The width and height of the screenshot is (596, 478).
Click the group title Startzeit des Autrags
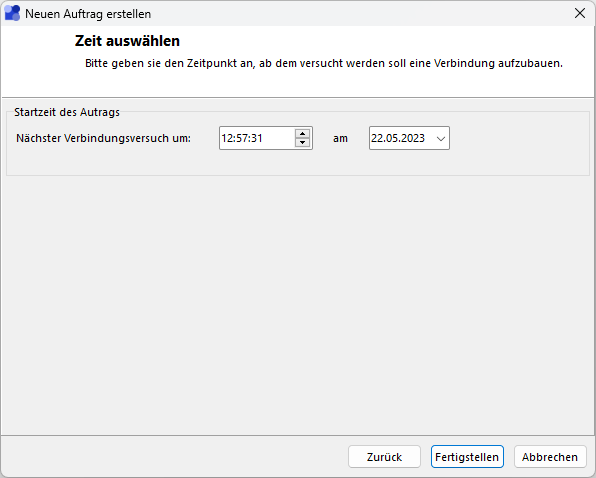[67, 112]
